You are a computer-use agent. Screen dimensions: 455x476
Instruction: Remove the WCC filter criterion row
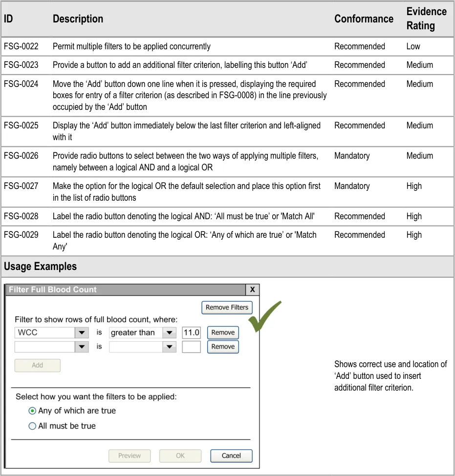(223, 332)
